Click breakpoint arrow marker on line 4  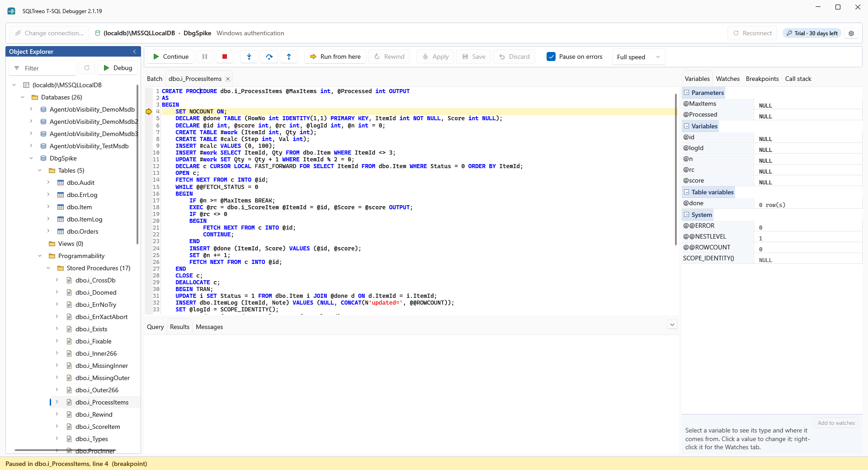(149, 112)
